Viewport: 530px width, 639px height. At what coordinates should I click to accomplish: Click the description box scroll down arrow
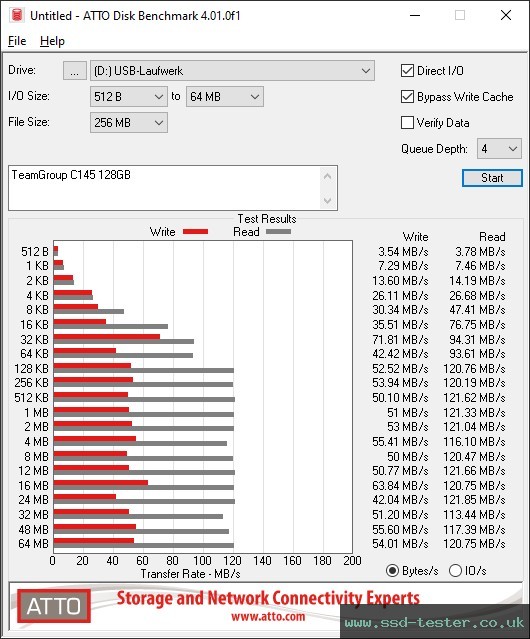tap(328, 200)
